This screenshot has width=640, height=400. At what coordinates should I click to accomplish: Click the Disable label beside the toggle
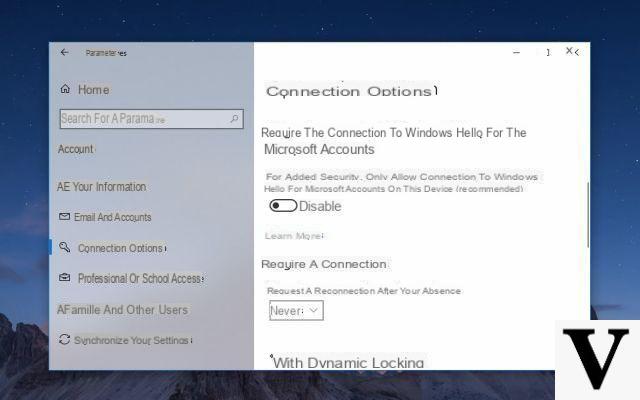pyautogui.click(x=320, y=206)
